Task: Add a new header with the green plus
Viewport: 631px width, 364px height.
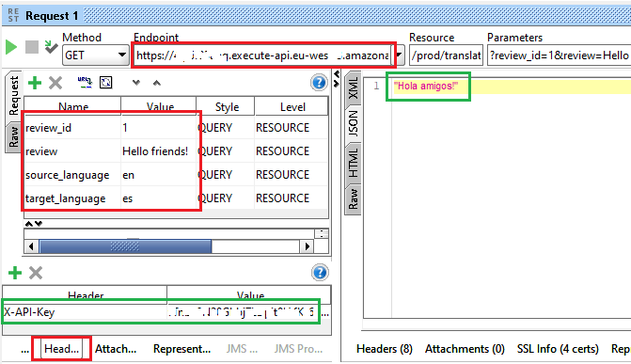Action: 15,273
